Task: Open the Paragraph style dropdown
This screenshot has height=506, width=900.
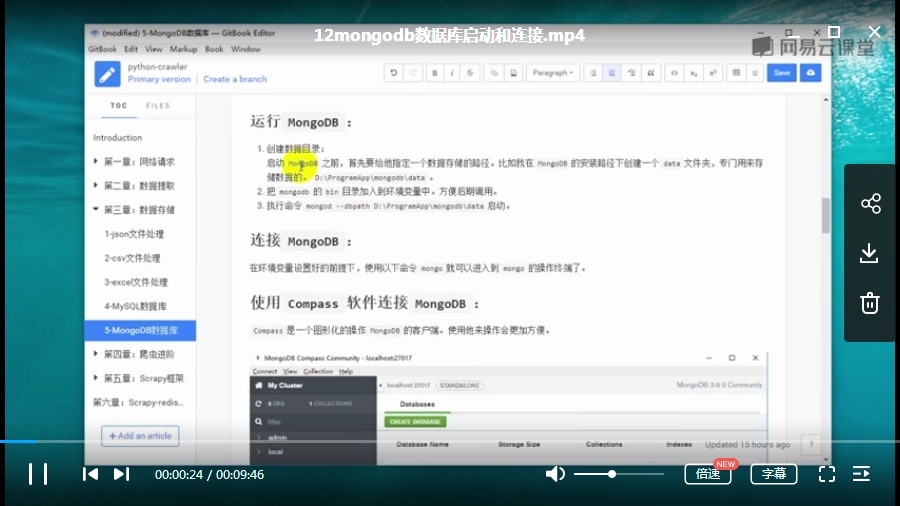Action: pos(553,73)
